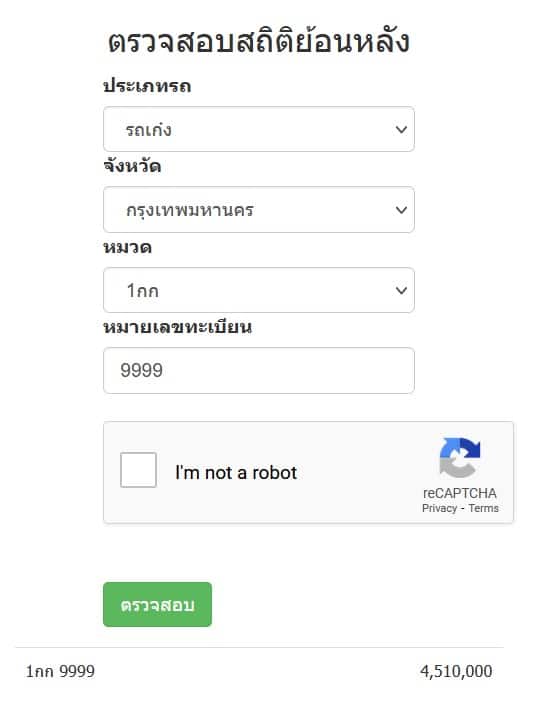Open the หมวด category dropdown showing 1กก
The image size is (546, 703).
coord(259,290)
